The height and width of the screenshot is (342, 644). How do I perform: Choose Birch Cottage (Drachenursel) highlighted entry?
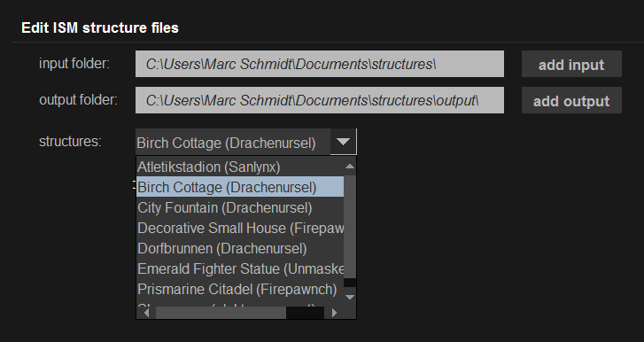tap(240, 187)
